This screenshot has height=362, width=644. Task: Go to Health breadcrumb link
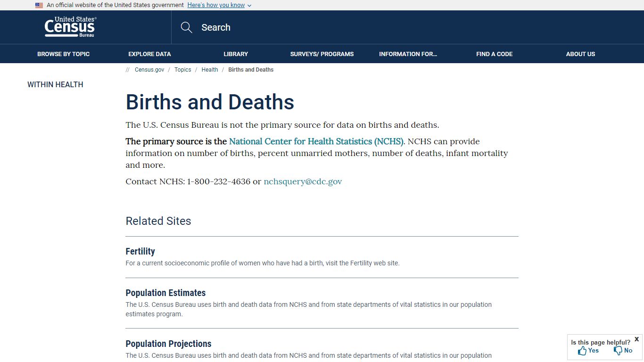[210, 70]
